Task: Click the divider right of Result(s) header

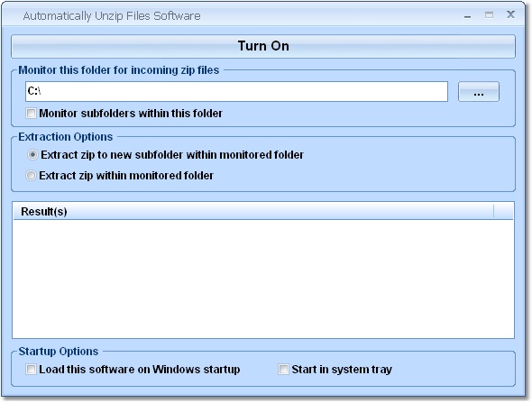Action: pyautogui.click(x=493, y=211)
